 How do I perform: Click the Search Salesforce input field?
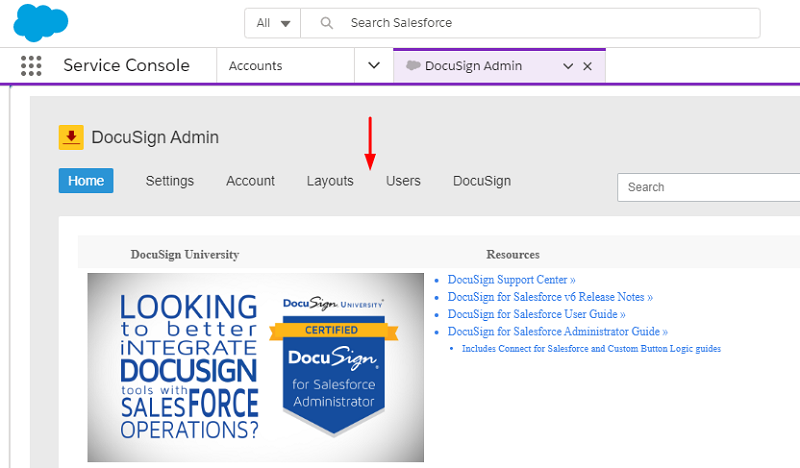[x=540, y=23]
